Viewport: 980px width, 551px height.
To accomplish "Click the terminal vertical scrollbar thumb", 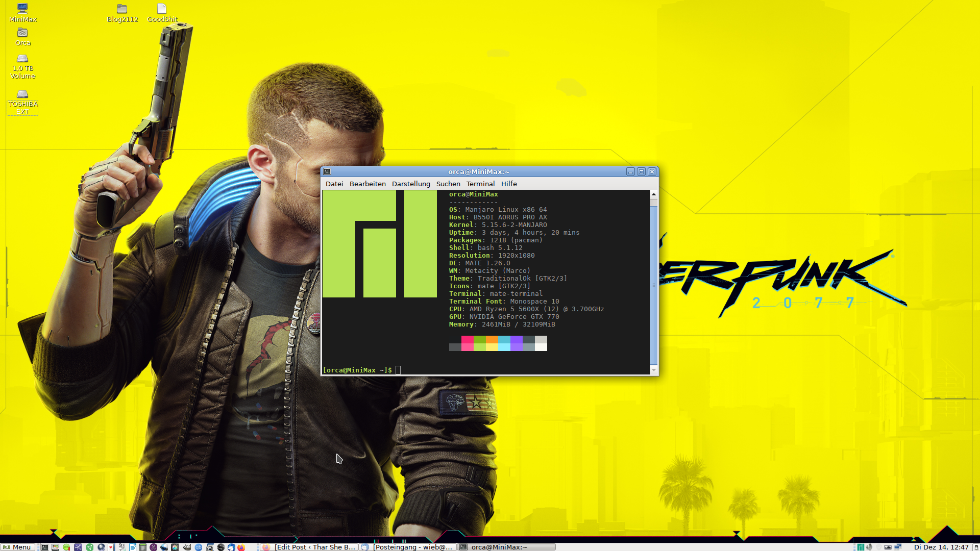I will [x=653, y=285].
